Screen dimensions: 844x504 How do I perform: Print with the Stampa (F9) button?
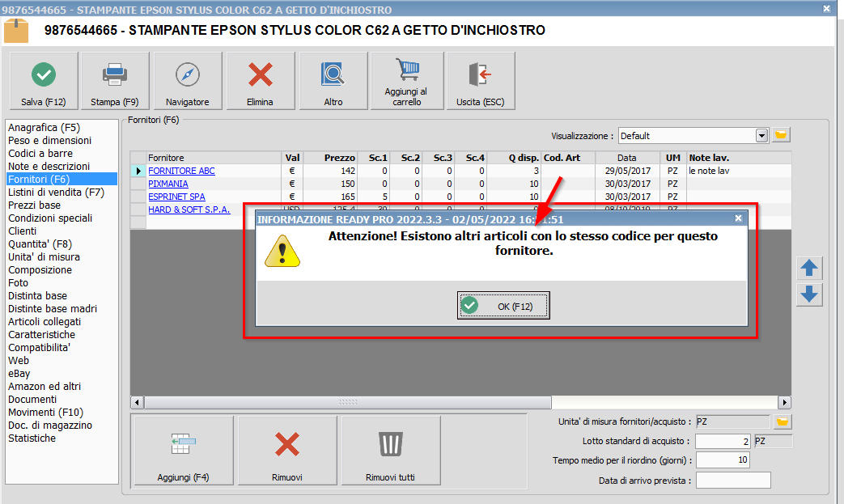tap(115, 81)
